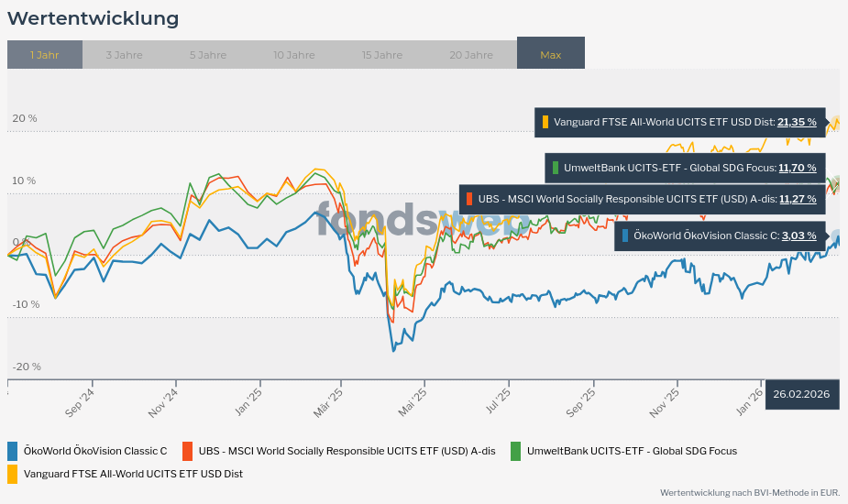Click the Nov '25 axis label
The width and height of the screenshot is (848, 504).
pos(664,403)
